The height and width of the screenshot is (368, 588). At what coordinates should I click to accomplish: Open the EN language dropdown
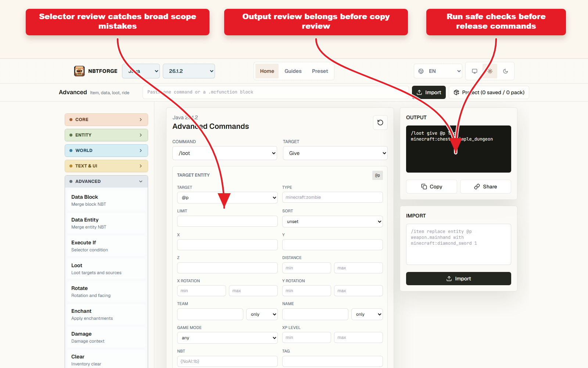click(438, 71)
